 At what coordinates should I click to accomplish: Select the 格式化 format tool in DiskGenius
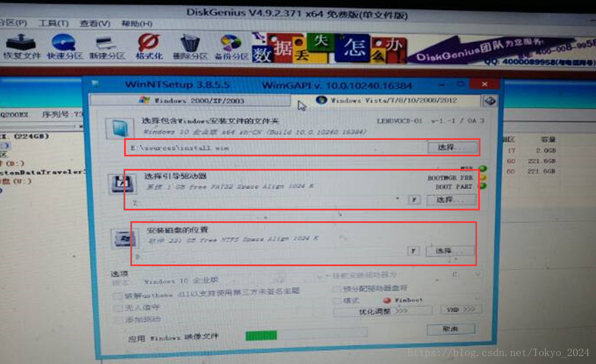point(149,47)
